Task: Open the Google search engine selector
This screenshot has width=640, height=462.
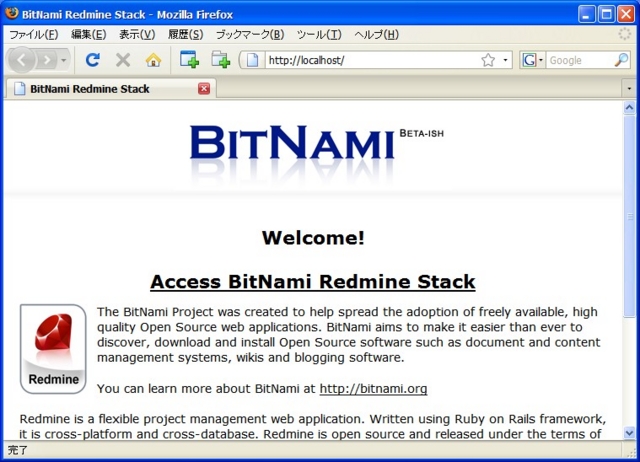Action: click(532, 60)
